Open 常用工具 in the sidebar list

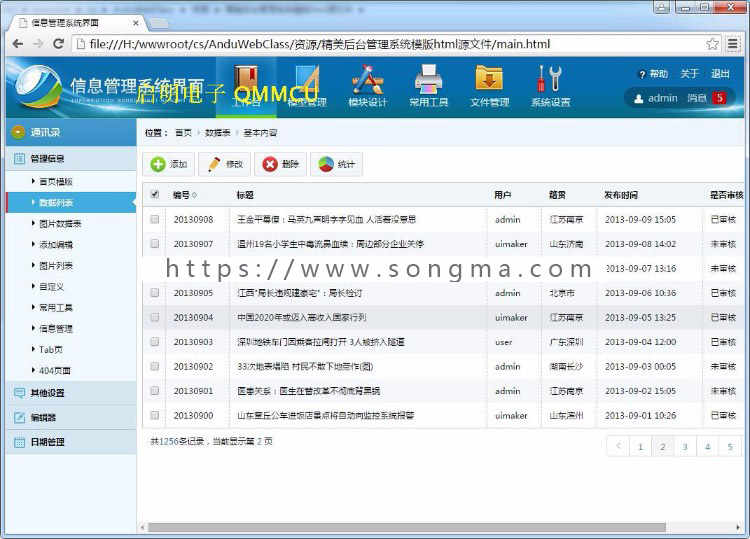pyautogui.click(x=55, y=308)
